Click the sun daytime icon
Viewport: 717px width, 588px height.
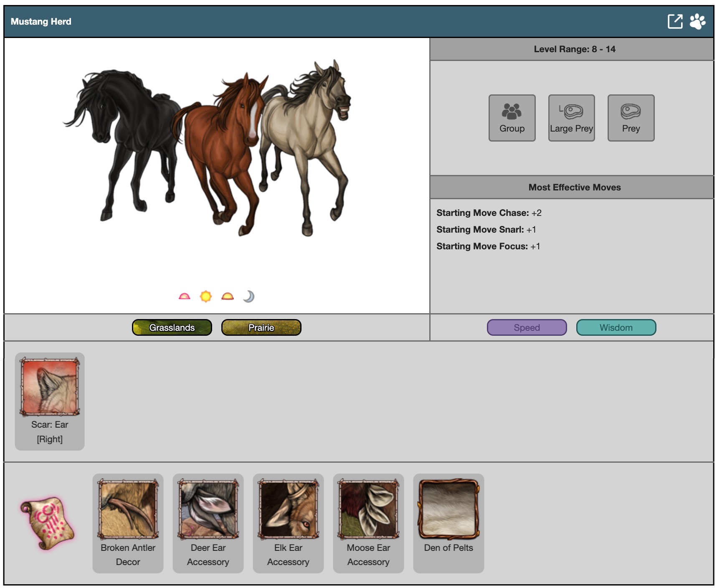(206, 297)
